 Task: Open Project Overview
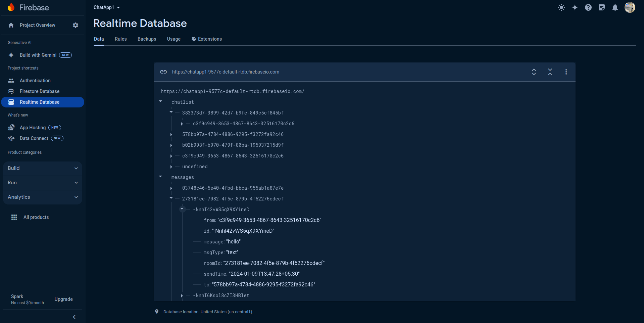tap(37, 25)
